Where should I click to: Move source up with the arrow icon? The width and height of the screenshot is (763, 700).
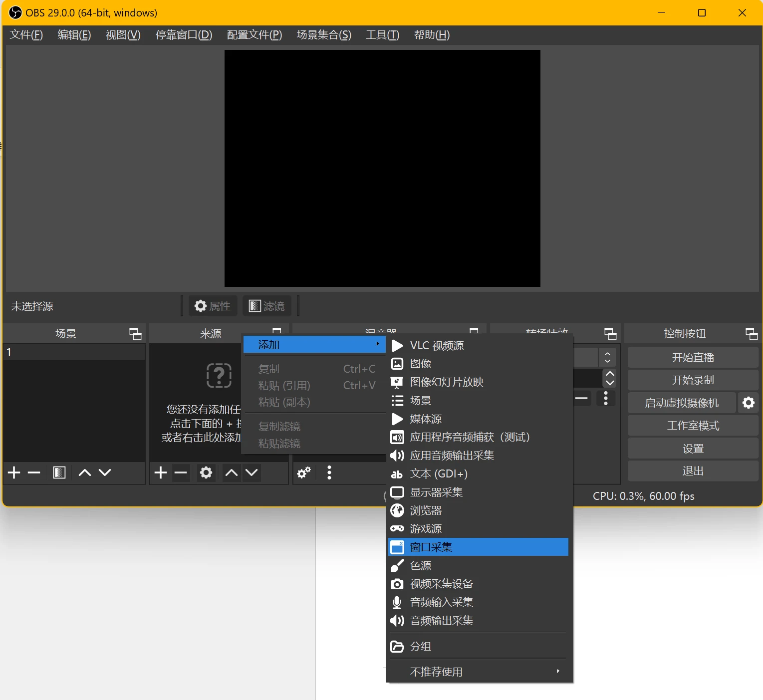click(232, 472)
